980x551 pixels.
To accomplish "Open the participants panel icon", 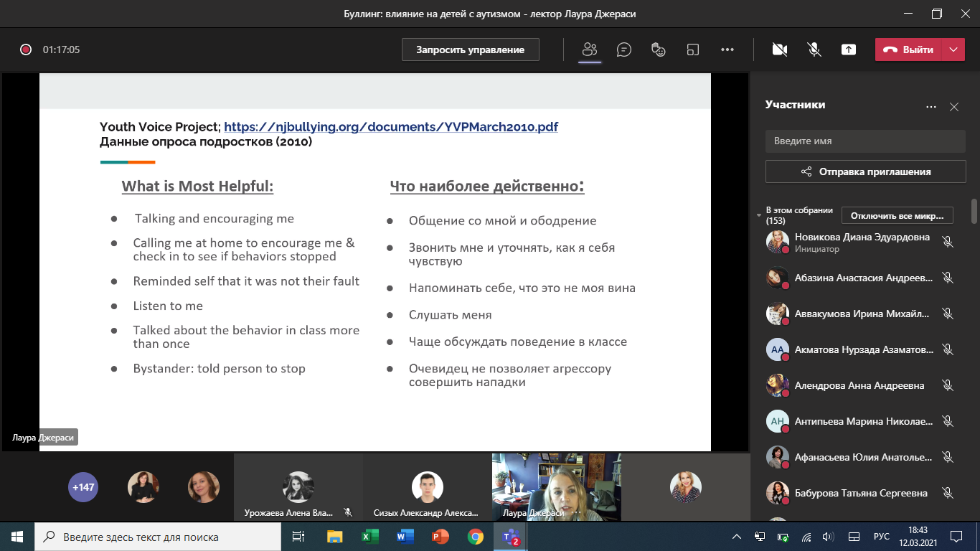I will [x=590, y=50].
